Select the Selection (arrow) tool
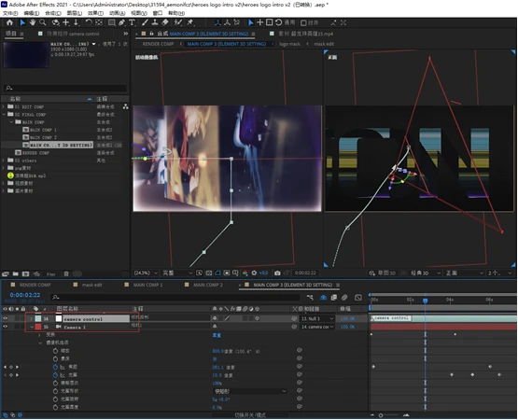 point(22,22)
